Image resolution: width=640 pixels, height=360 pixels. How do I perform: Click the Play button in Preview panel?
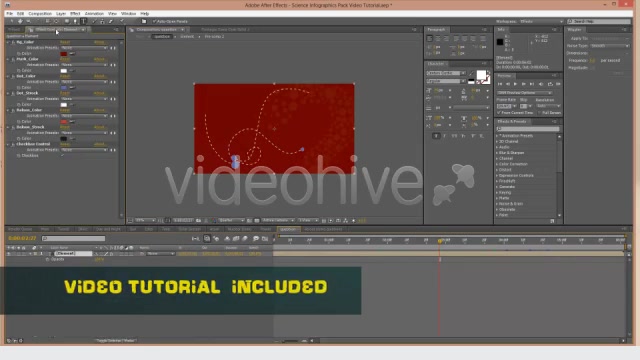(x=516, y=84)
